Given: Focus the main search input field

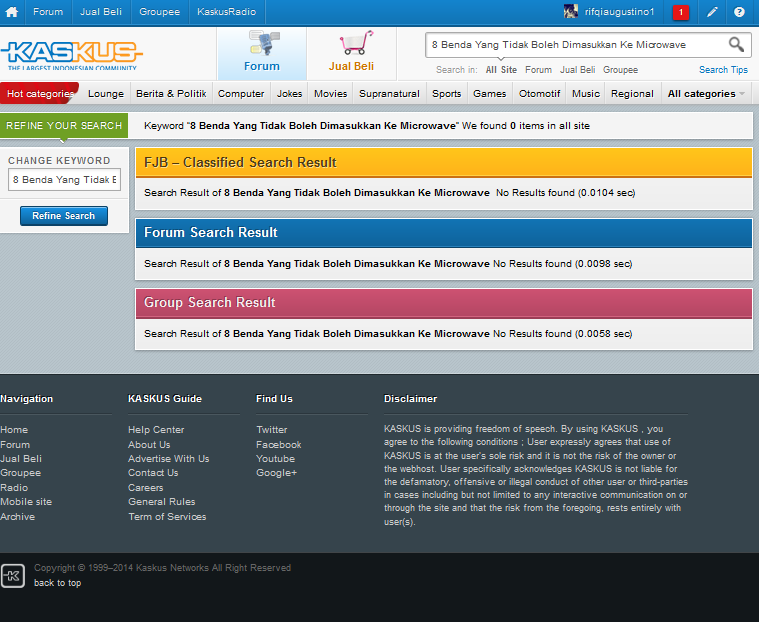Looking at the screenshot, I should [577, 45].
